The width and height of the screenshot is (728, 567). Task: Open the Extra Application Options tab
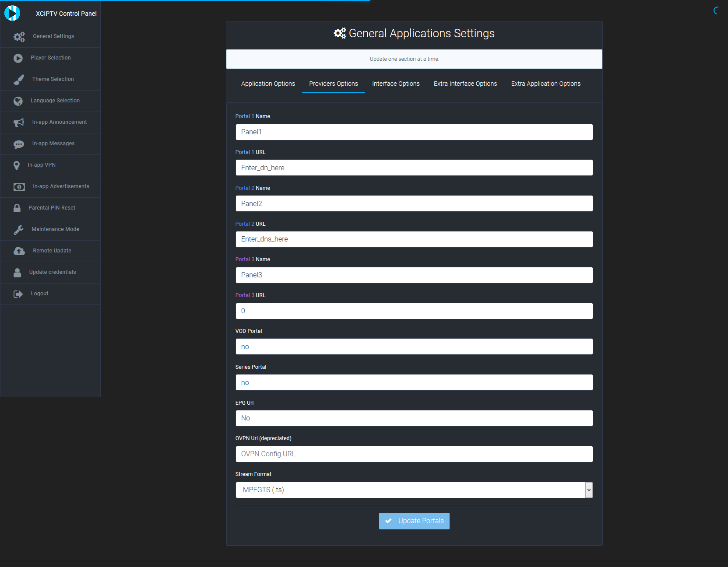click(545, 84)
